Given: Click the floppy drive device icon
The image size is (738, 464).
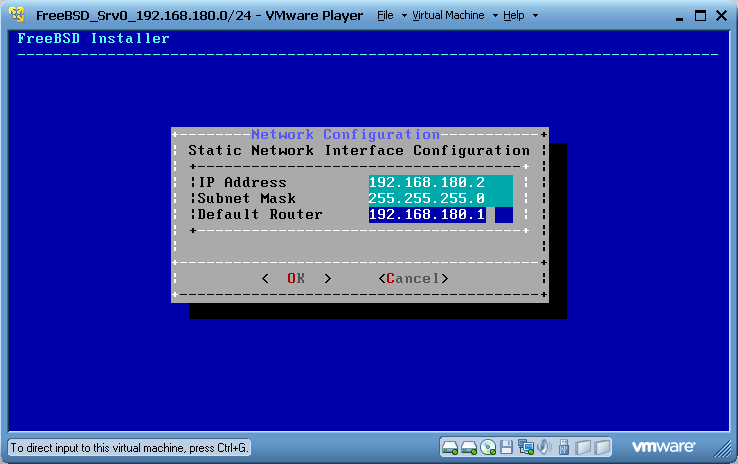Looking at the screenshot, I should 506,447.
